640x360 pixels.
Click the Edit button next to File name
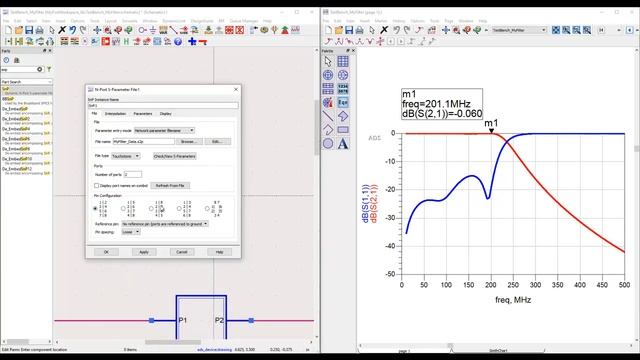click(x=217, y=142)
